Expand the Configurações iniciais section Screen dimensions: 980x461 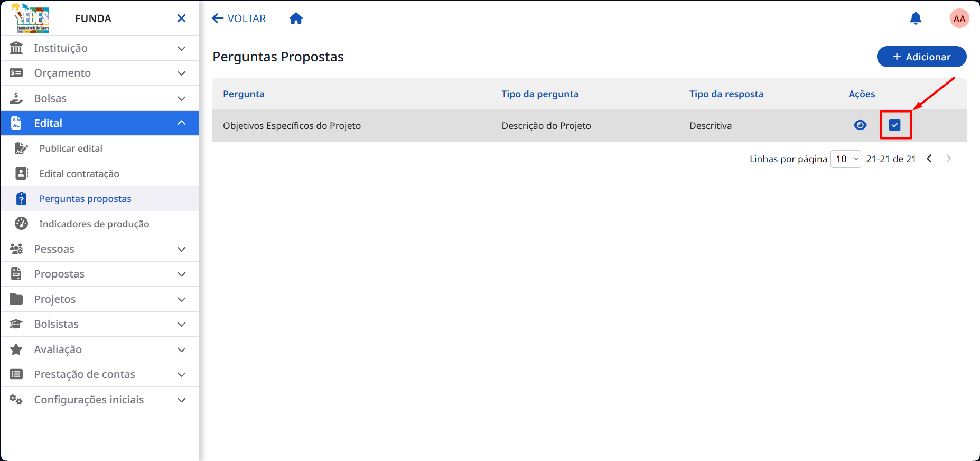pyautogui.click(x=100, y=400)
